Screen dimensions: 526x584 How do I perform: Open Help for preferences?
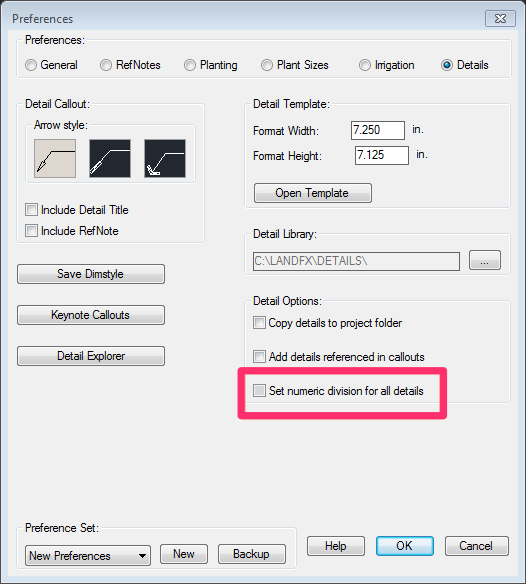(336, 546)
